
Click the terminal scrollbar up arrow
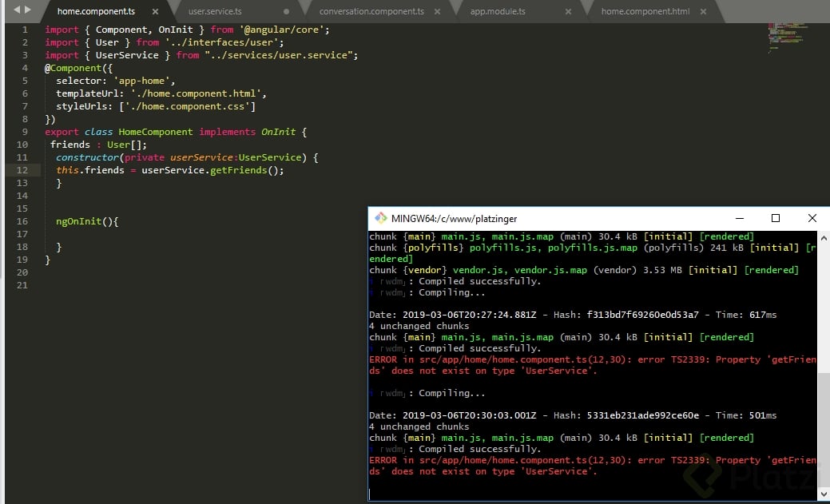[823, 236]
